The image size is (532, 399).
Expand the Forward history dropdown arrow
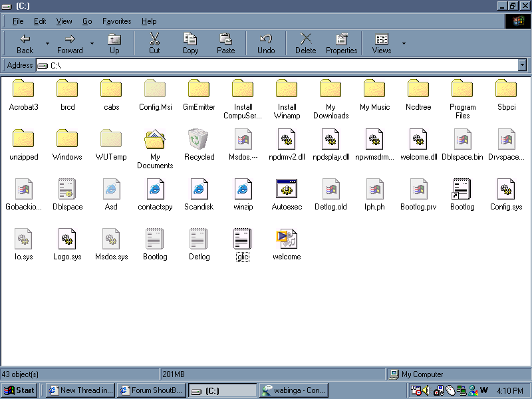pyautogui.click(x=92, y=44)
